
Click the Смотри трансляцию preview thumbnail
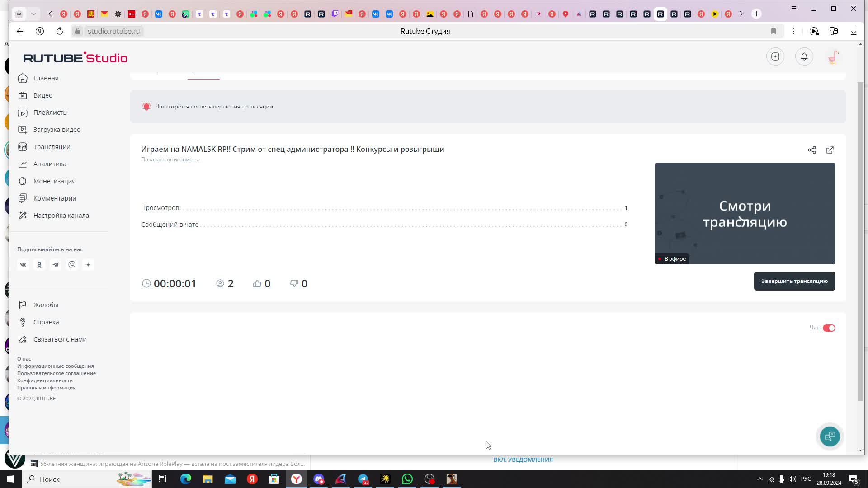745,213
